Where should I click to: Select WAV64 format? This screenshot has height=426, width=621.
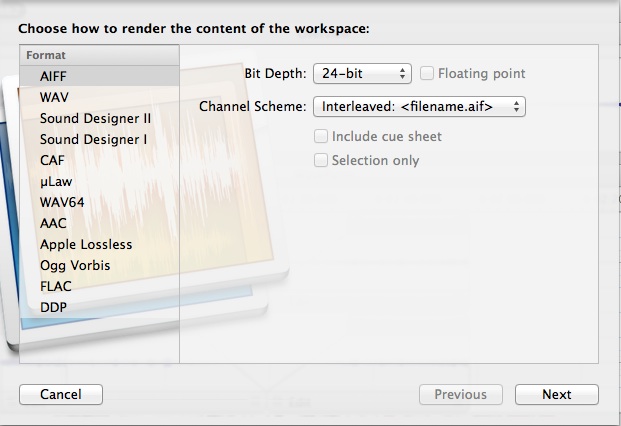pos(62,202)
